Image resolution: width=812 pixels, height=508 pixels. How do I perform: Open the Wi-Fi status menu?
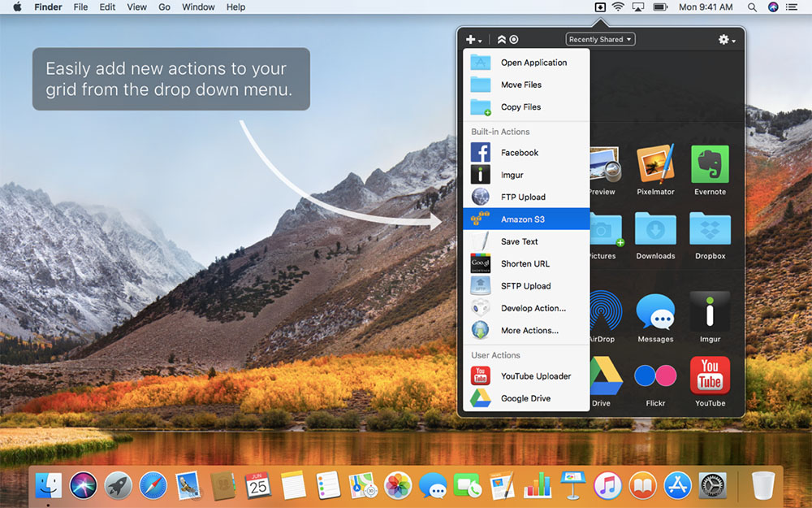[x=618, y=7]
